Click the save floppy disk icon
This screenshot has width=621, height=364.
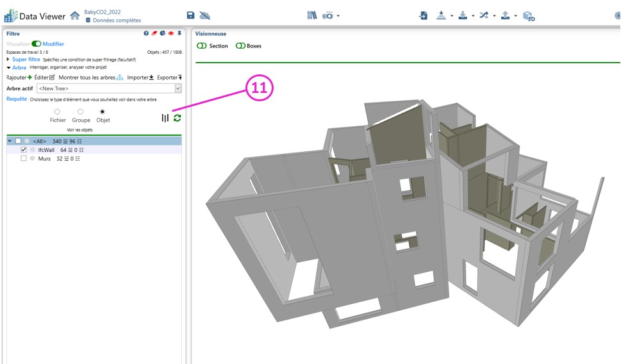pyautogui.click(x=190, y=15)
